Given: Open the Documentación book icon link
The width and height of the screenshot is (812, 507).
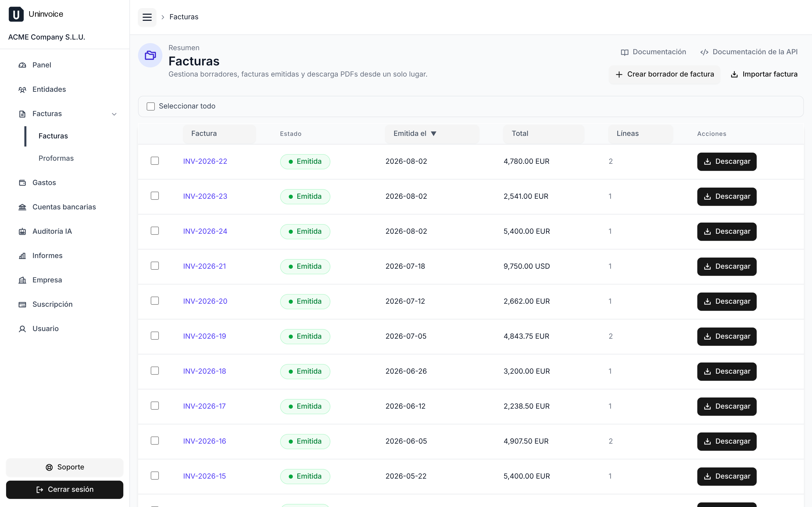Looking at the screenshot, I should 624,52.
